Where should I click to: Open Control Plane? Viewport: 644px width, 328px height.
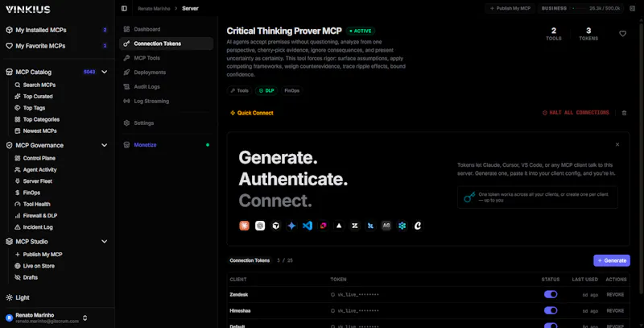click(x=39, y=158)
